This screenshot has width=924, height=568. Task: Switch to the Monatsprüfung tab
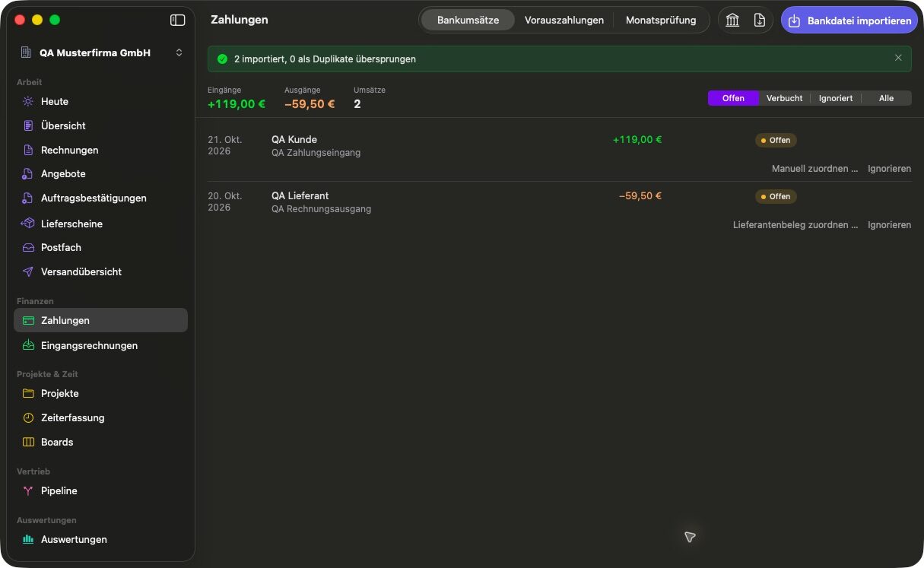pos(661,21)
